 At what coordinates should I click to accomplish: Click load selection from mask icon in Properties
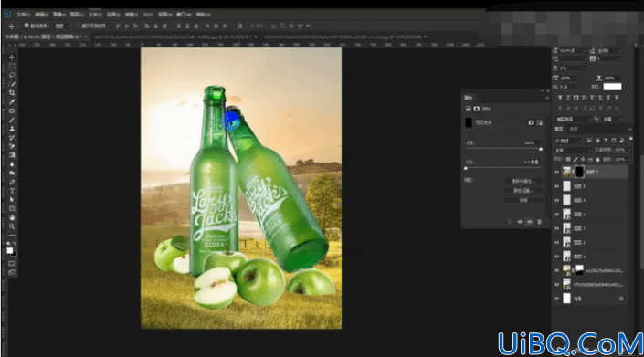pyautogui.click(x=510, y=222)
